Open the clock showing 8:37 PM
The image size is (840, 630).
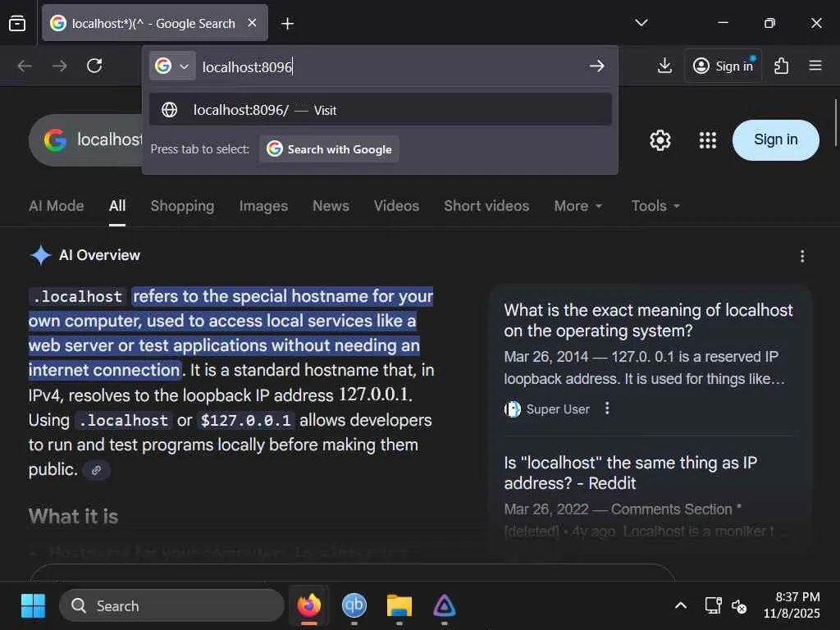pos(792,605)
